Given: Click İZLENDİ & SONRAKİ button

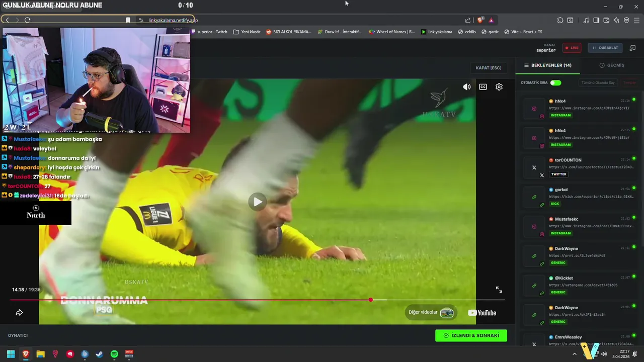Looking at the screenshot, I should (x=471, y=335).
